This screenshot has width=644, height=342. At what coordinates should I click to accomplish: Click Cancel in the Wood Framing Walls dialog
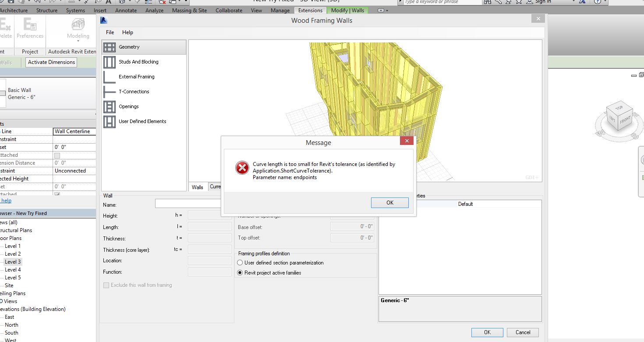point(523,332)
